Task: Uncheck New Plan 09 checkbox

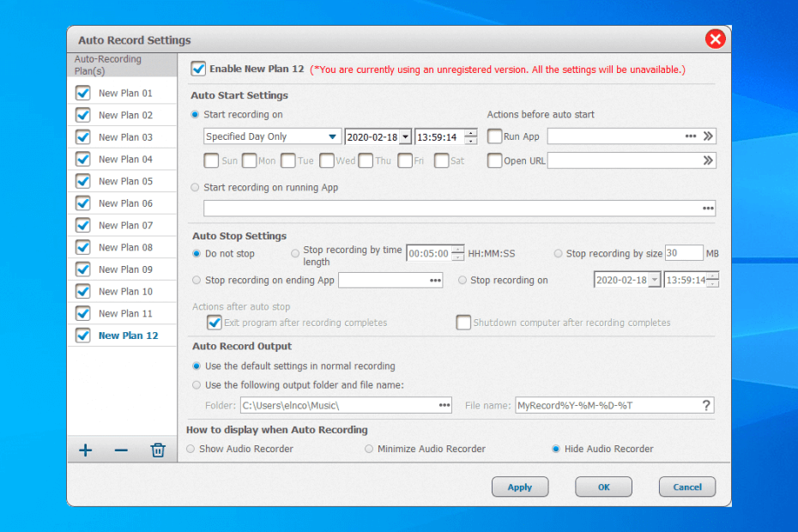Action: pos(82,269)
